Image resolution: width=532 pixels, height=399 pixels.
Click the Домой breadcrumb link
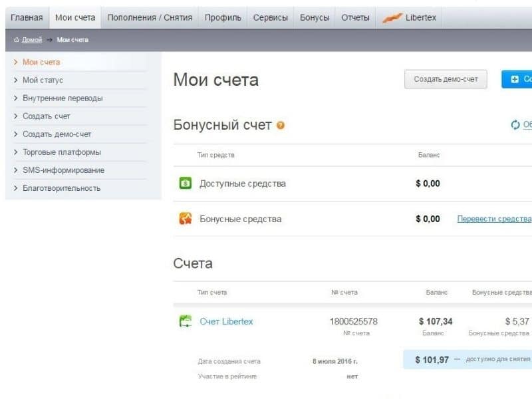click(32, 40)
